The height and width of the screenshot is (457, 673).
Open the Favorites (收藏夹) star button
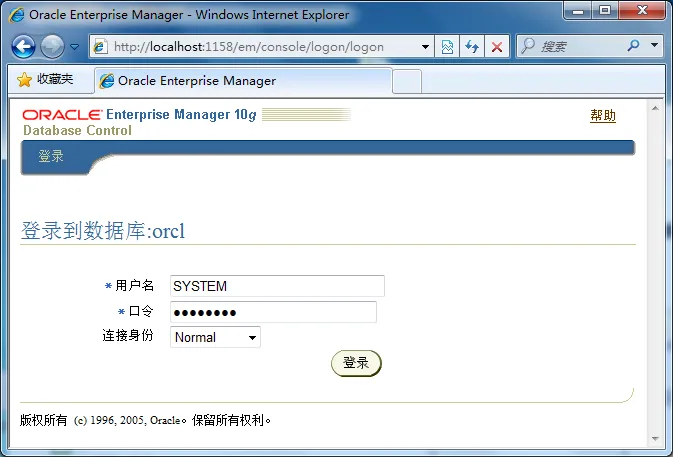tap(46, 80)
